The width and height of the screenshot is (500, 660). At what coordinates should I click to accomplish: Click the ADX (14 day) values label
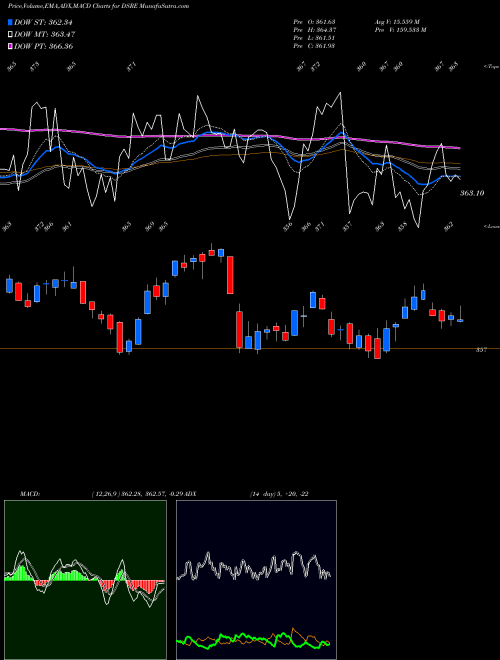point(281,494)
